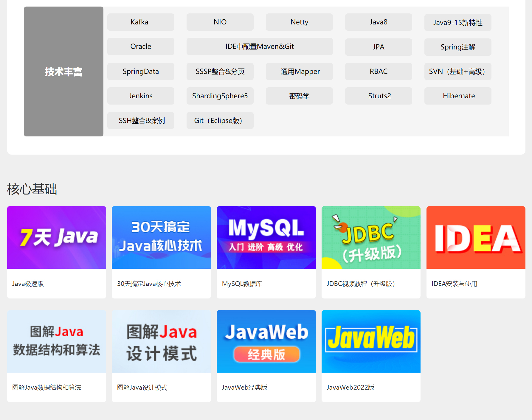Screen dimensions: 532x420
Task: Select the JavaWeb 经典版 thumbnail
Action: 266,341
